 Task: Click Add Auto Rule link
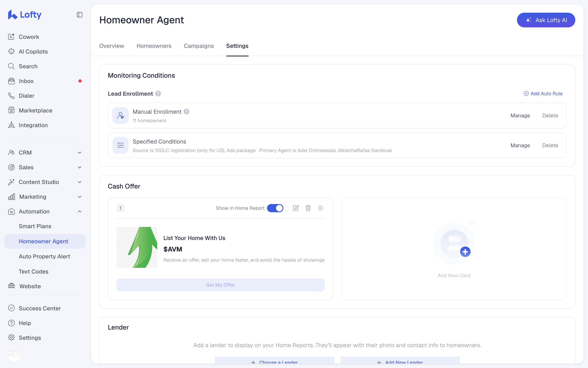click(x=543, y=93)
